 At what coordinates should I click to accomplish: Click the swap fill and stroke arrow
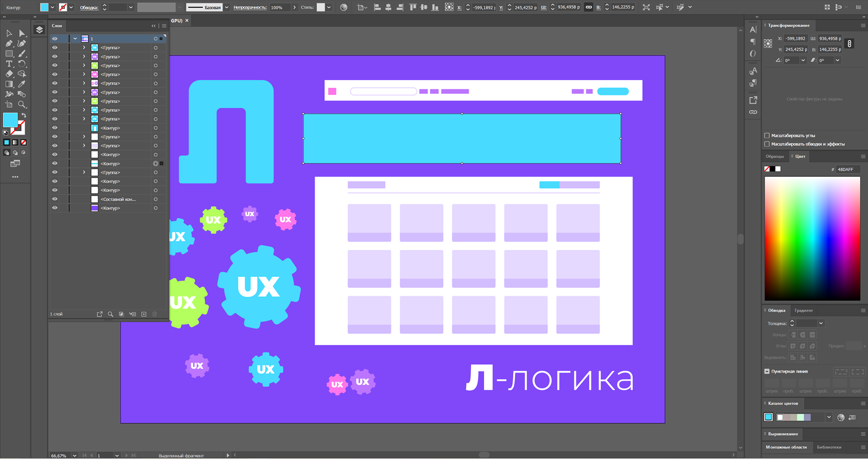24,115
